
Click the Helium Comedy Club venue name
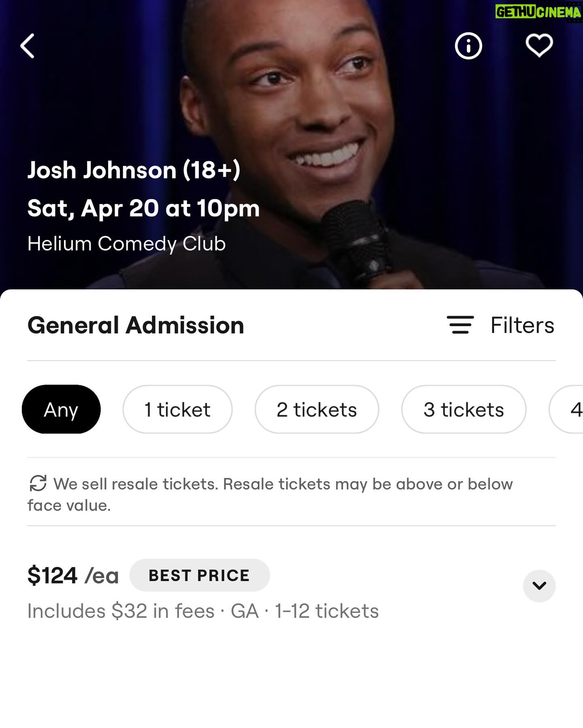[x=126, y=244]
